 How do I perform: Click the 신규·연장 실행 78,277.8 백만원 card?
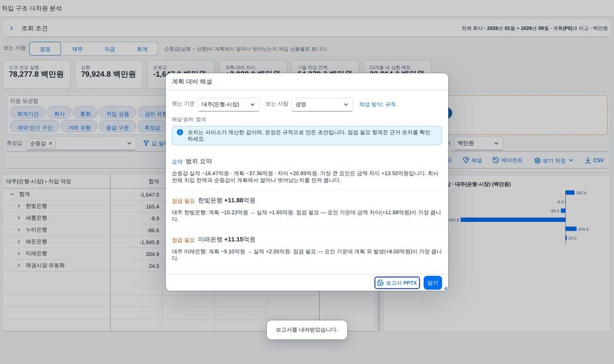click(x=37, y=74)
